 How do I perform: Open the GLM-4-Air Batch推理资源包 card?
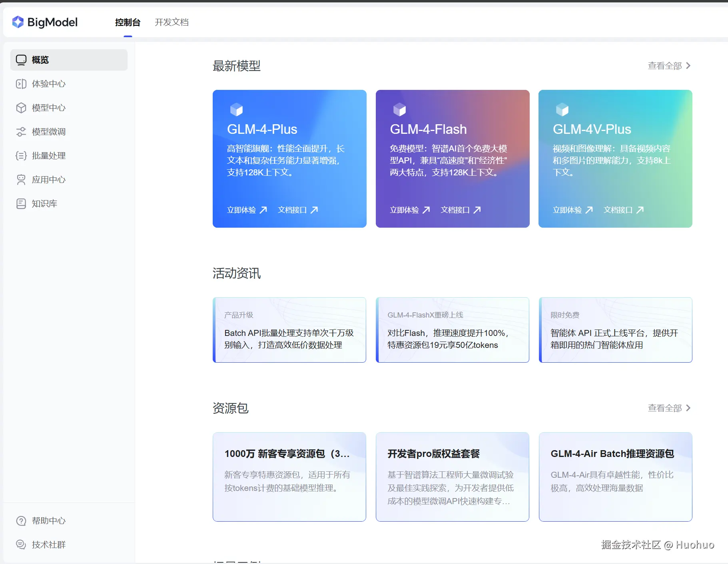(616, 477)
